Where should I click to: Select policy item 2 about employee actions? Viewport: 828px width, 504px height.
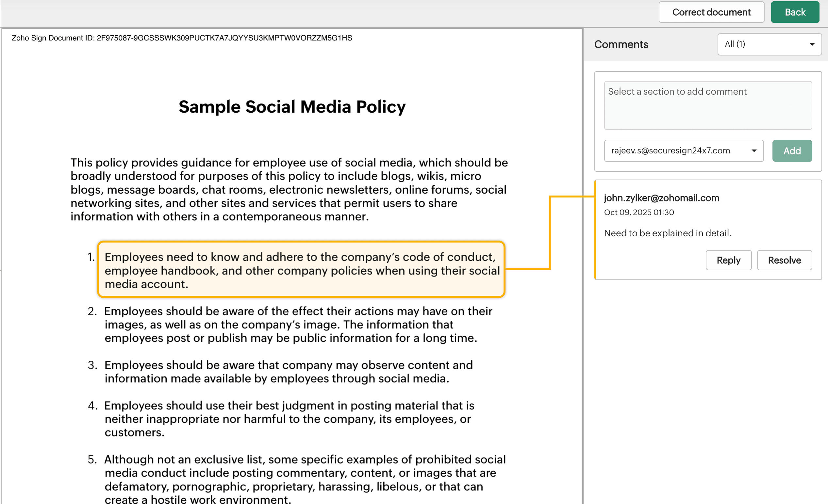pos(290,324)
